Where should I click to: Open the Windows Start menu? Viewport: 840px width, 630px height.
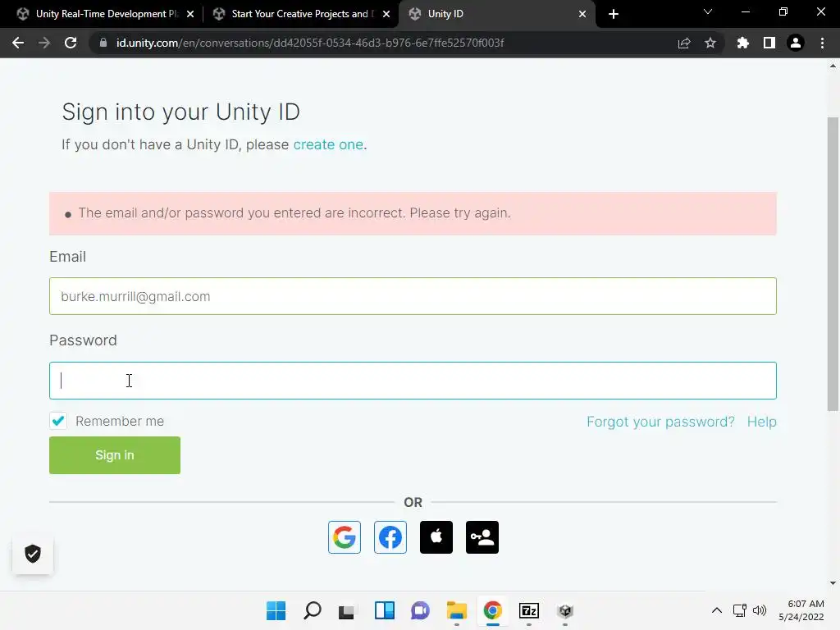tap(276, 610)
